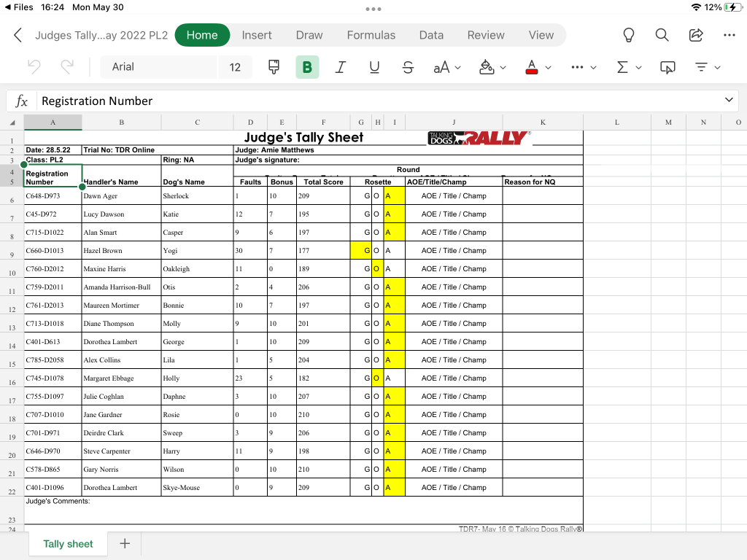
Task: Expand fill color options arrow
Action: 503,68
